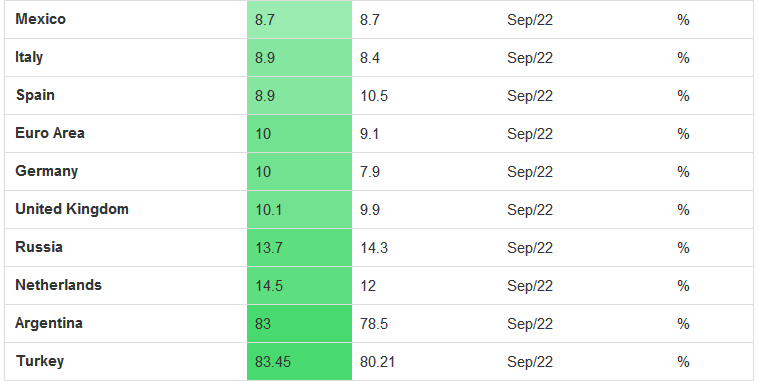Select Mexico's light green 8.7 cell
Screen dimensions: 764x381
[299, 19]
